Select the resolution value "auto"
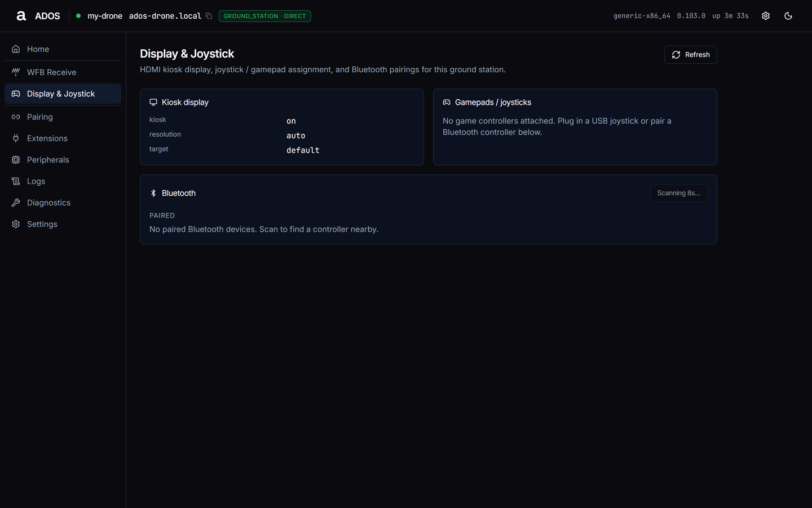Image resolution: width=812 pixels, height=508 pixels. pyautogui.click(x=296, y=135)
